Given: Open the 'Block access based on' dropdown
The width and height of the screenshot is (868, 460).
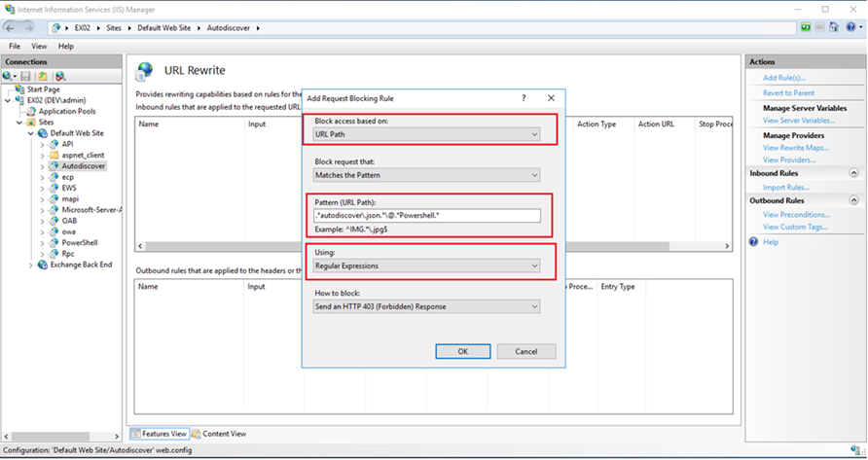Looking at the screenshot, I should click(425, 134).
